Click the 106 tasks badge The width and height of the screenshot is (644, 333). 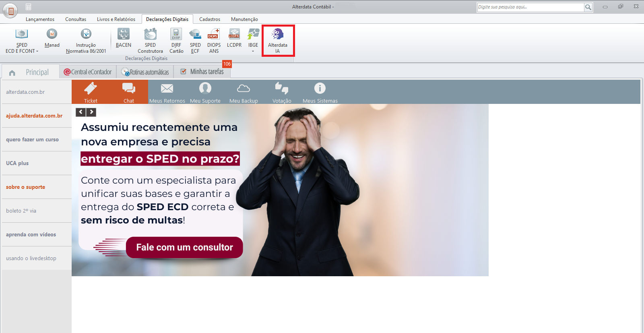227,64
